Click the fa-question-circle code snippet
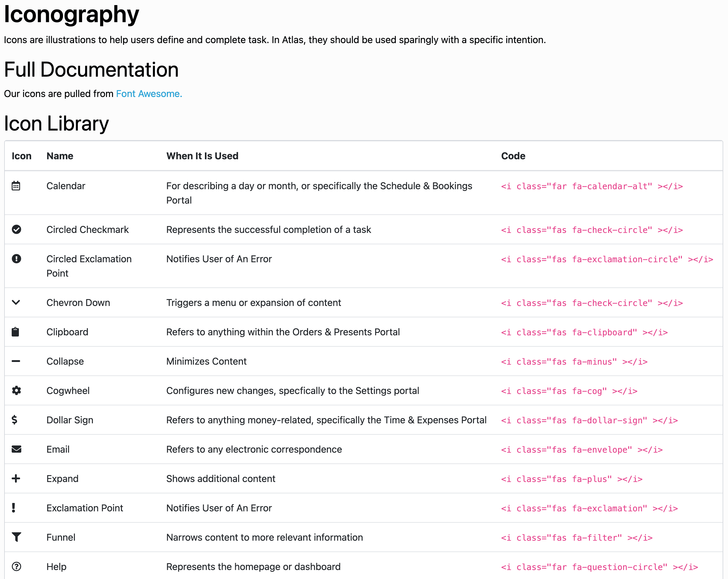728x579 pixels. pos(599,568)
